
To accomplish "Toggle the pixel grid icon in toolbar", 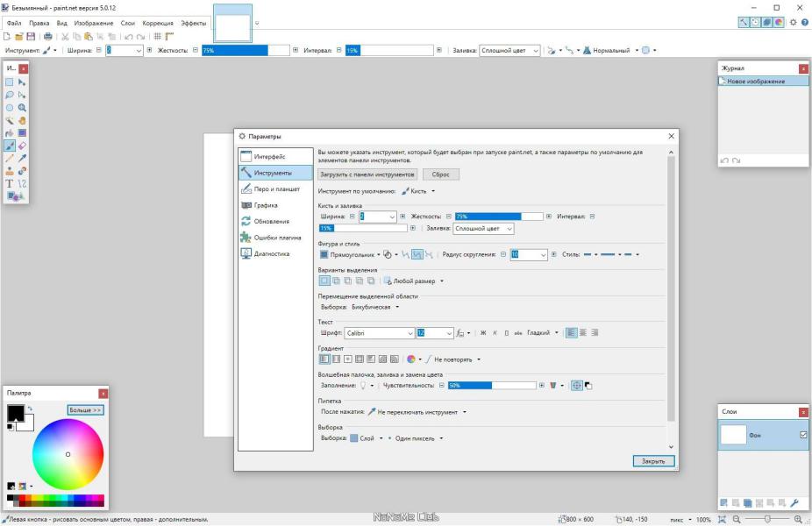I will (158, 36).
